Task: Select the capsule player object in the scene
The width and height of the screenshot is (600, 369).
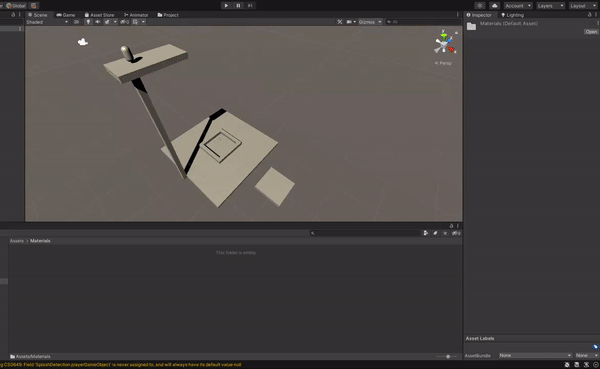Action: pos(127,53)
